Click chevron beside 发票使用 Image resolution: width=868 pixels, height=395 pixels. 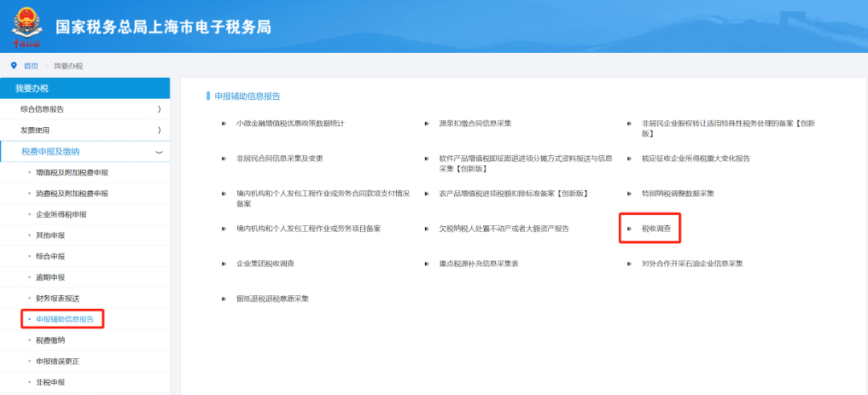coord(159,130)
